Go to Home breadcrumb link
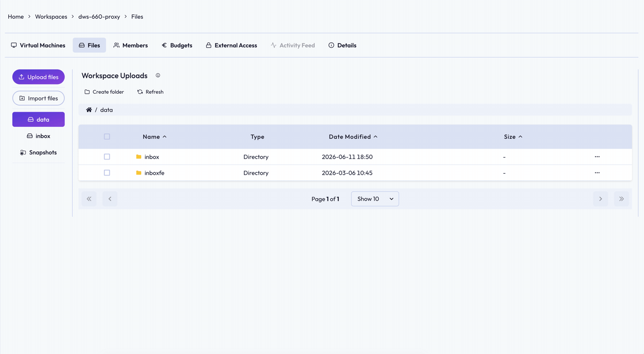644x354 pixels. click(x=16, y=17)
